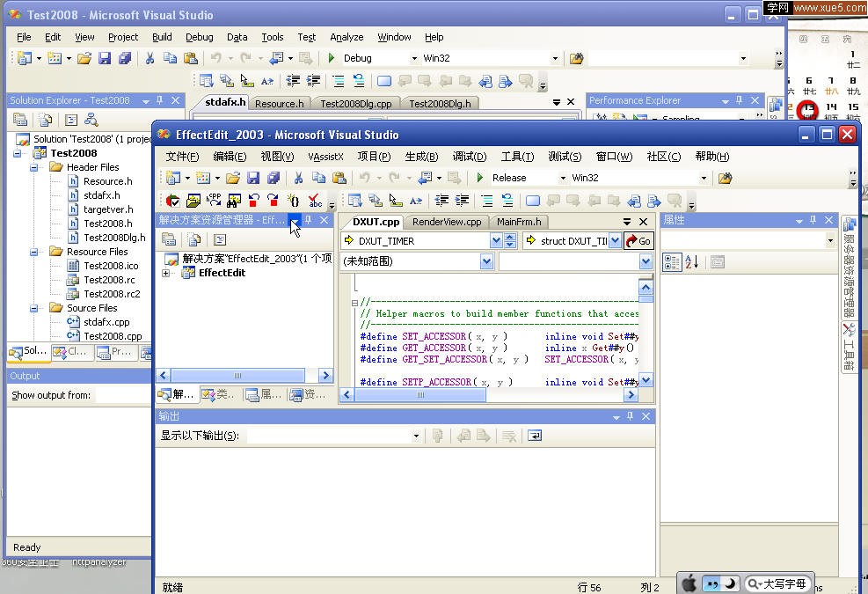Click the Visual Assist braces icon

294,201
